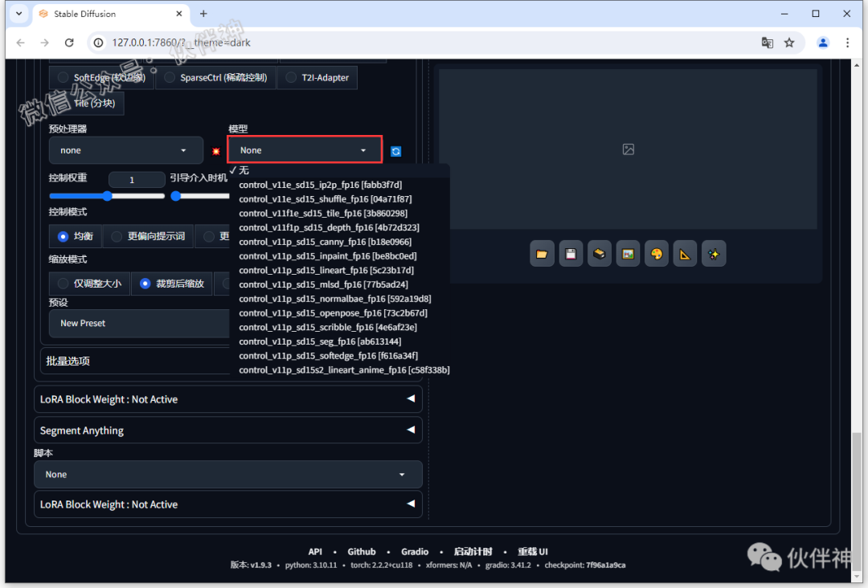Click the 控制权重 slider handle
868x588 pixels.
(x=108, y=195)
